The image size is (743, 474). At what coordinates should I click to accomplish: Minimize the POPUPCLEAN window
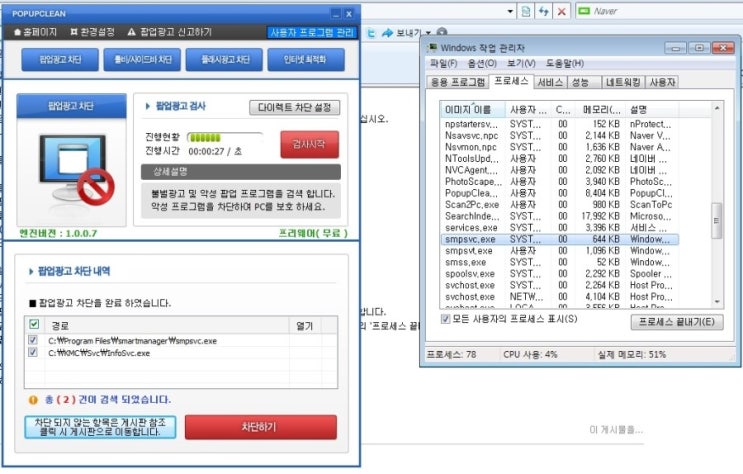click(x=335, y=14)
